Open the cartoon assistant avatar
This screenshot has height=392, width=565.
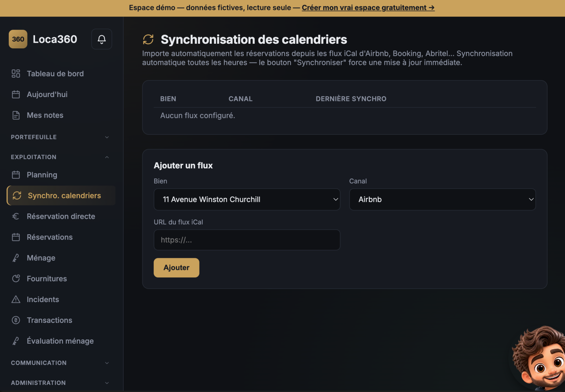(539, 358)
